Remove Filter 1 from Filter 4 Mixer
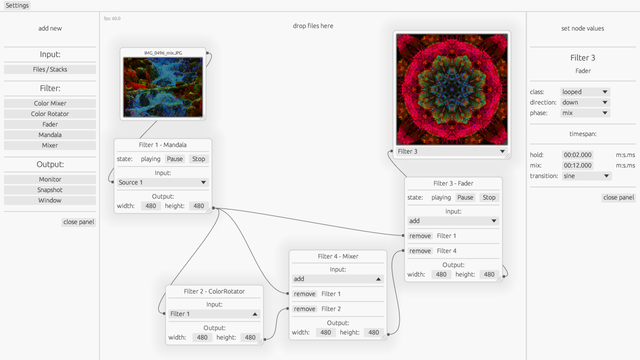 tap(304, 294)
